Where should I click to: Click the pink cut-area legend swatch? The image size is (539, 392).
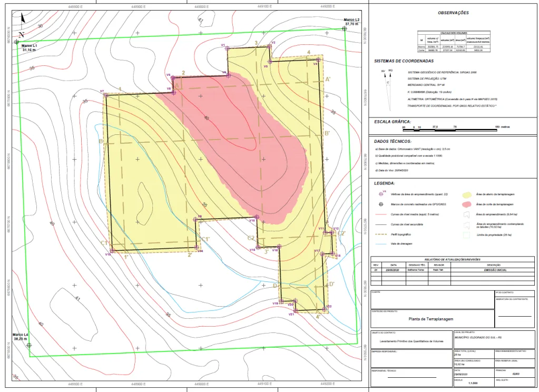tap(467, 204)
